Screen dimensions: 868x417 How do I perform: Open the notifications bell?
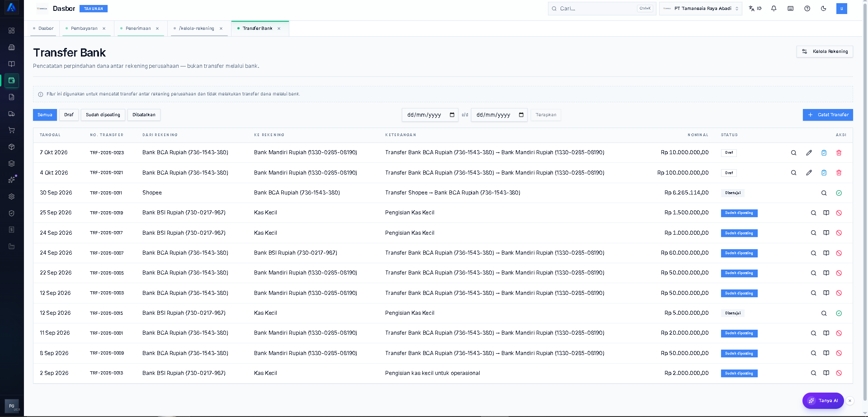click(x=774, y=9)
